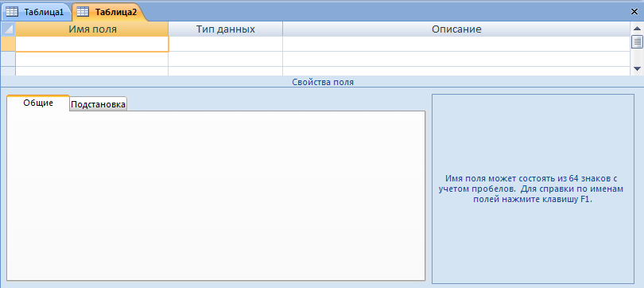Open the Общие properties tab
The width and height of the screenshot is (644, 288).
click(x=38, y=103)
